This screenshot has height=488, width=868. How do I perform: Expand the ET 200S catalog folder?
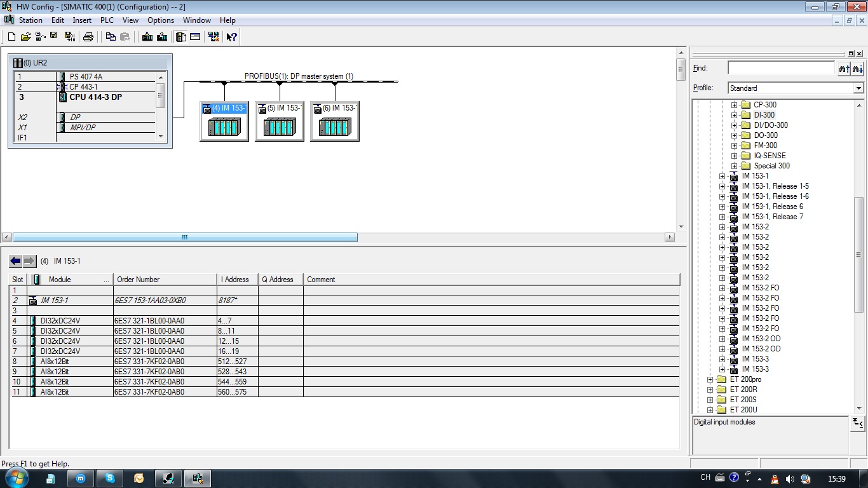coord(710,400)
